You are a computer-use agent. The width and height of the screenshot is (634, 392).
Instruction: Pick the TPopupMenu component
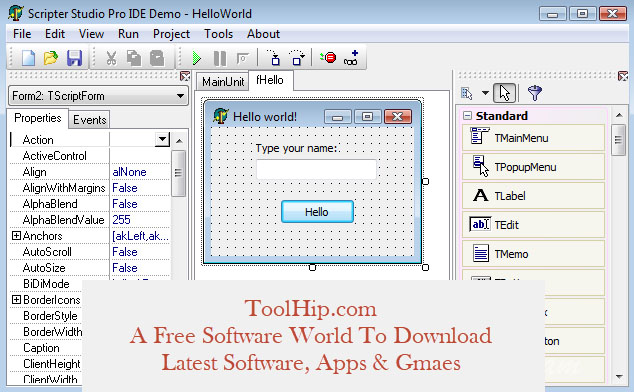tap(533, 167)
